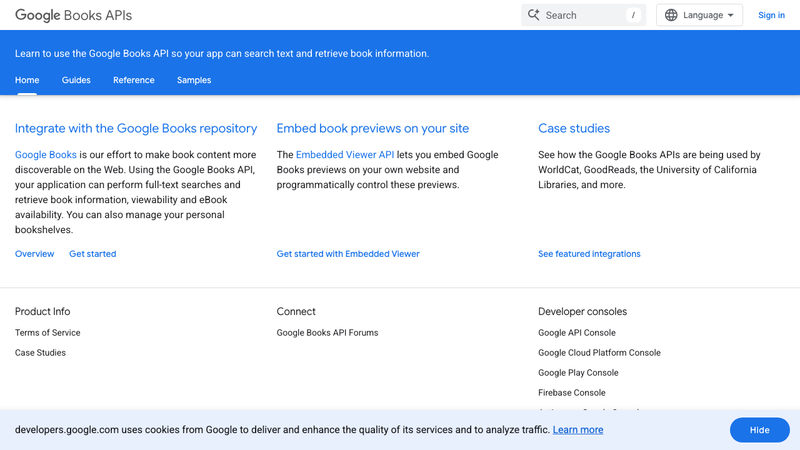Click Learn more in cookie banner
Screen dimensions: 800x450
click(578, 430)
